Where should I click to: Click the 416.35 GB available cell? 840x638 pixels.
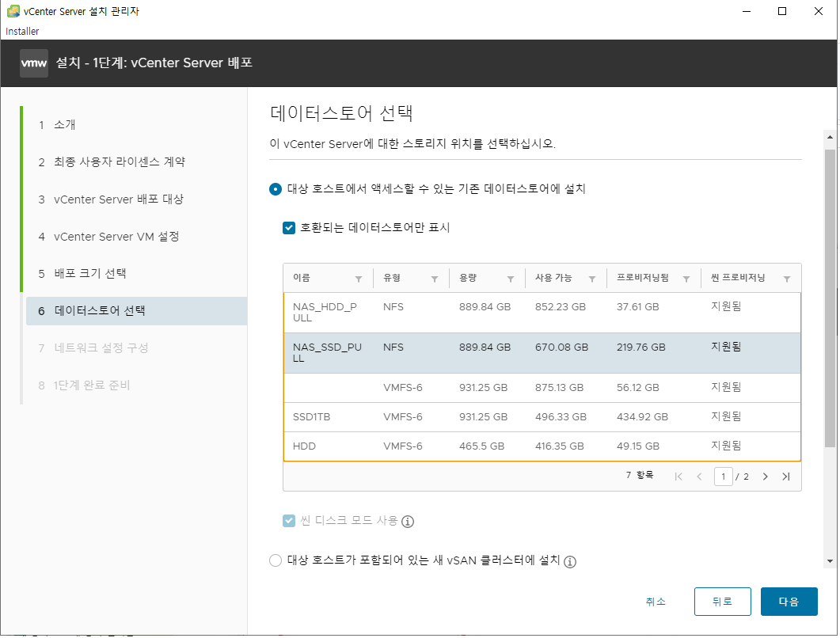click(x=559, y=446)
